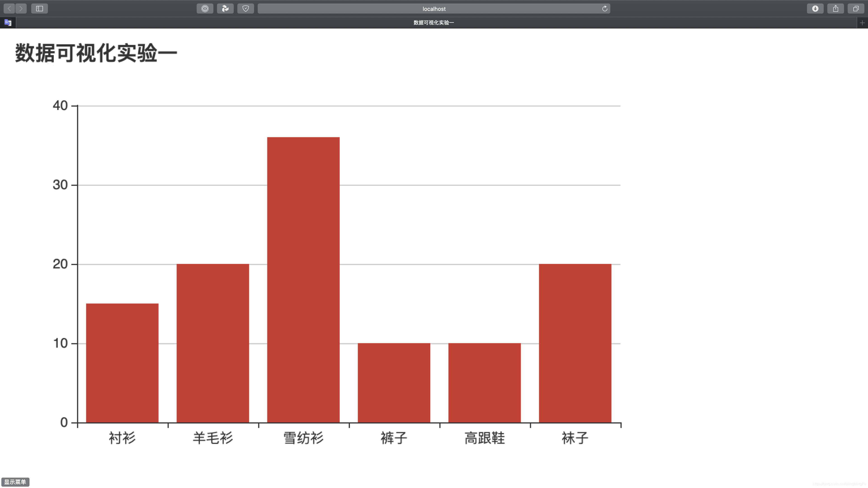Click the 30 y-axis label
The height and width of the screenshot is (488, 868).
(60, 185)
